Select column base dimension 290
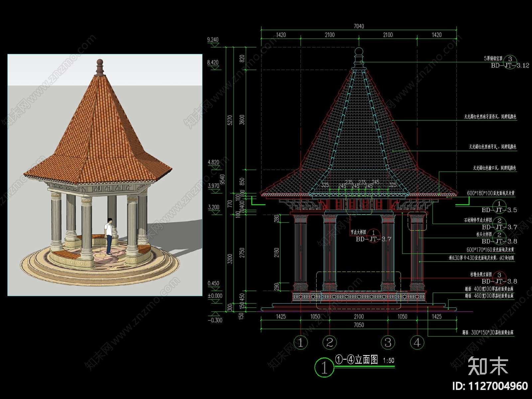The height and width of the screenshot is (399, 532). click(277, 287)
